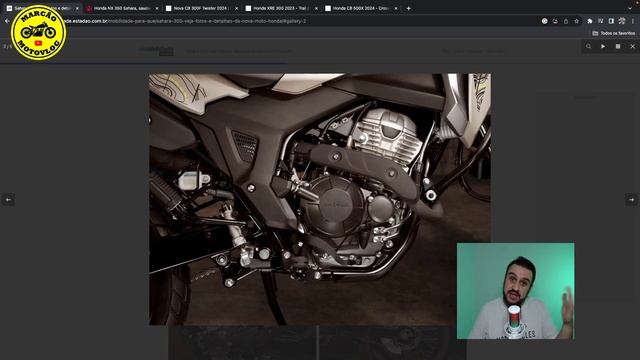Click the translate icon in address bar
Screen dimensions: 640x360
tap(544, 21)
